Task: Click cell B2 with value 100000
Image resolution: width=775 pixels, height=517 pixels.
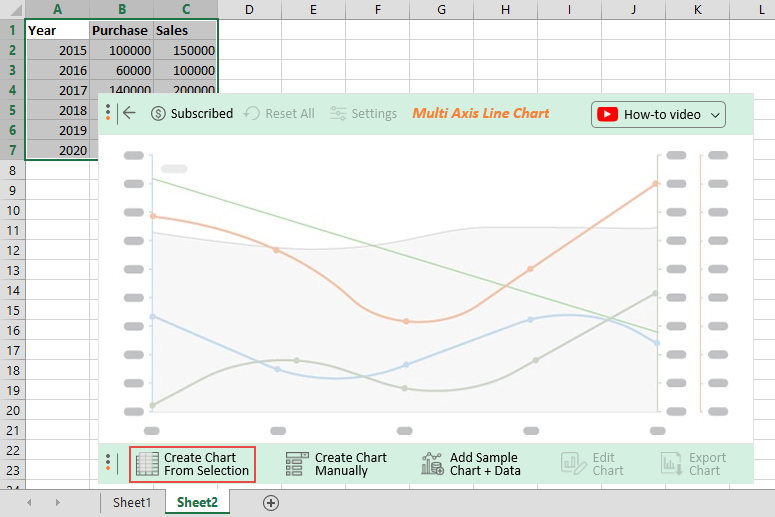Action: tap(122, 50)
